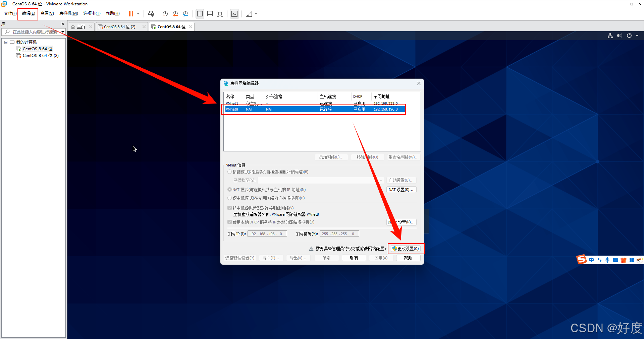644x339 pixels.
Task: Click the 确定 button
Action: tap(327, 258)
